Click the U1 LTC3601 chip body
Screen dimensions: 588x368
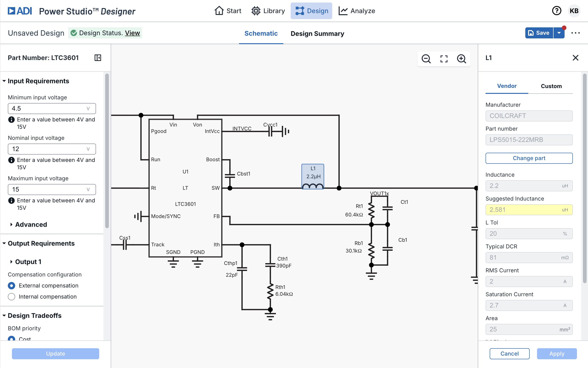click(185, 188)
